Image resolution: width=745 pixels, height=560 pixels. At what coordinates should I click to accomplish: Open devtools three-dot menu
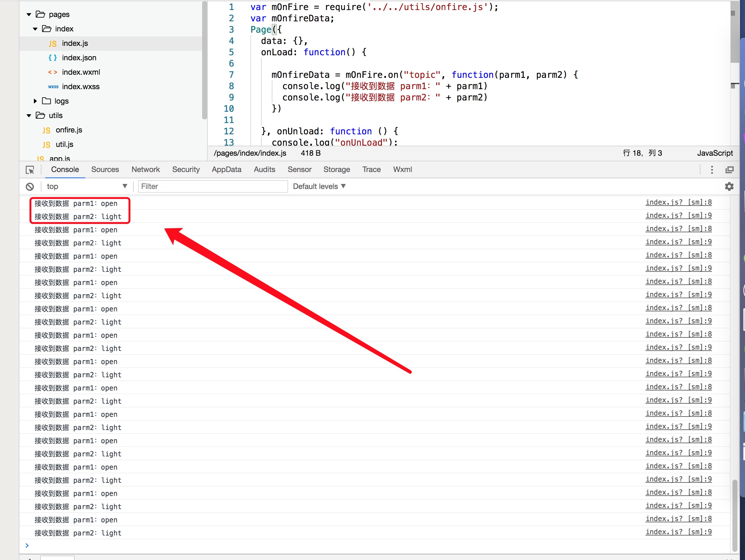coord(711,170)
